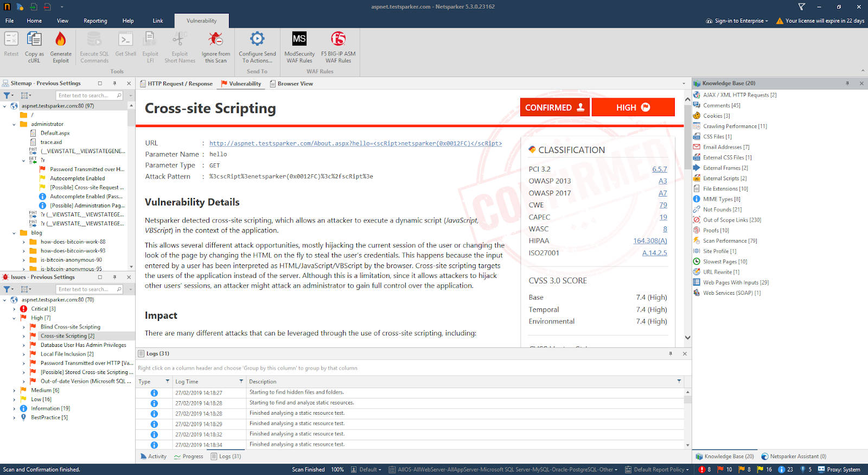Image resolution: width=868 pixels, height=475 pixels.
Task: Expand the Critical issues group
Action: (x=14, y=309)
